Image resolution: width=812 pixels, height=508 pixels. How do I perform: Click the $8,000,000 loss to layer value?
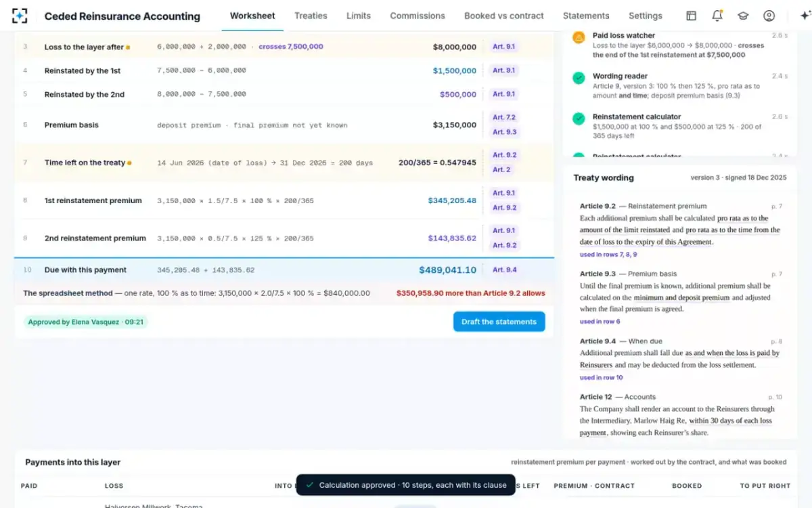tap(455, 47)
